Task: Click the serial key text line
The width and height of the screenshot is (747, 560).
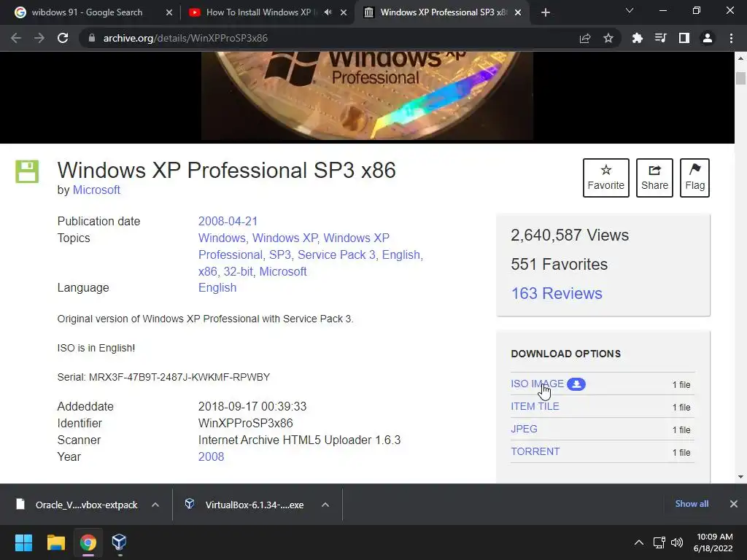Action: 163,377
